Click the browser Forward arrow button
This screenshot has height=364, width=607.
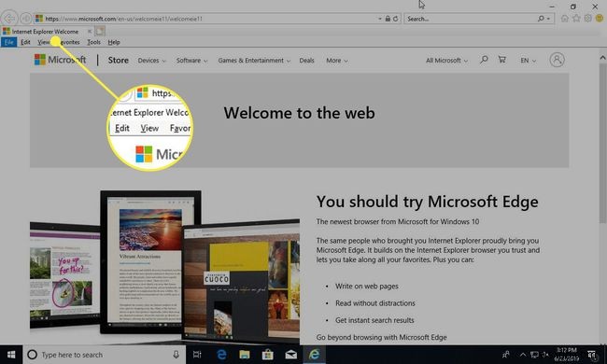click(x=25, y=18)
